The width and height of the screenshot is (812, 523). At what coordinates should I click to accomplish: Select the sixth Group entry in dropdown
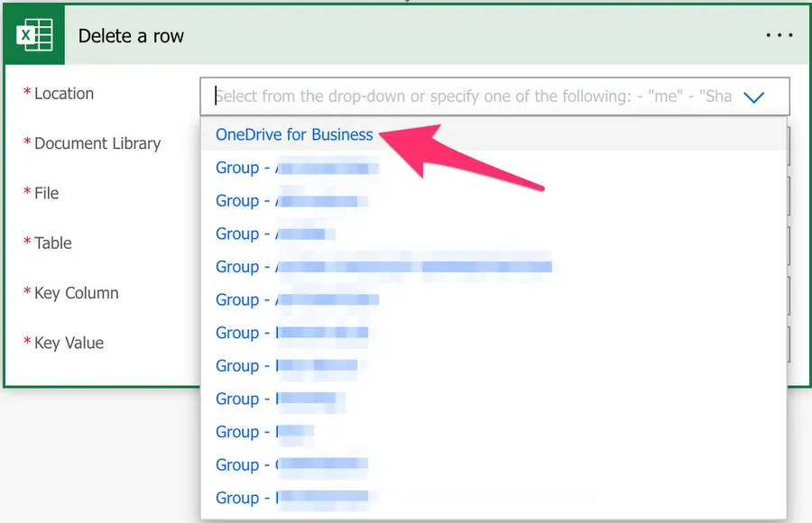pos(291,333)
